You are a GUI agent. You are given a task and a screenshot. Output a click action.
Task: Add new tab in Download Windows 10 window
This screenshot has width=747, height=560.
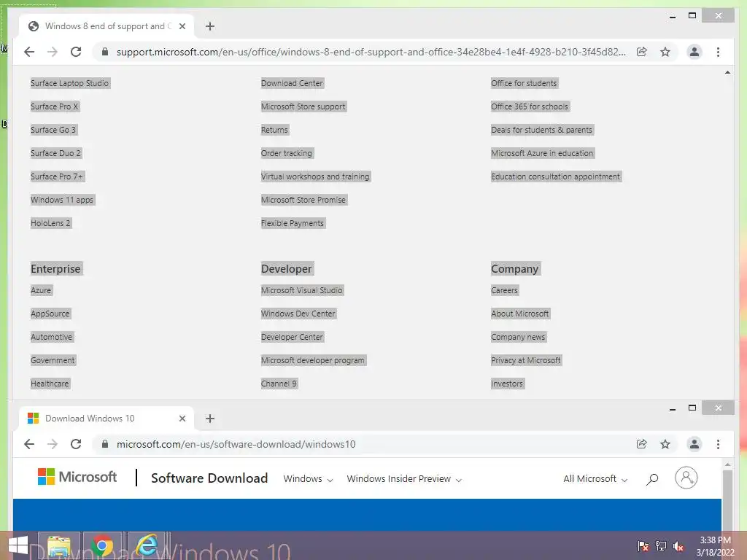click(210, 419)
